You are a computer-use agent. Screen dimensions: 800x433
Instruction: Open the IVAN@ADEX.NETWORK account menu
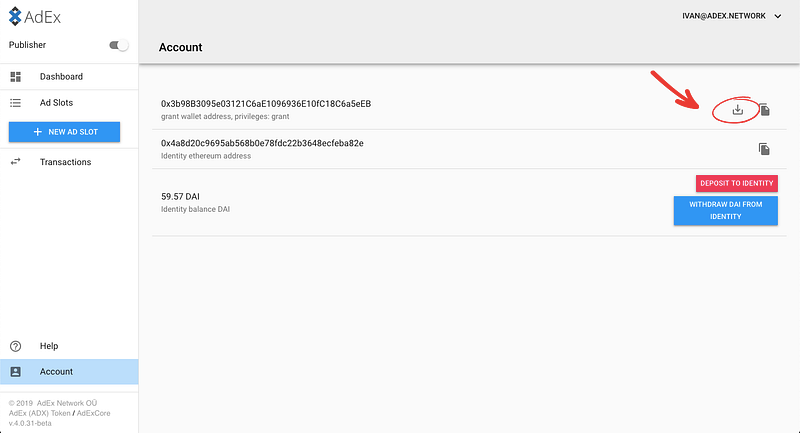click(x=732, y=16)
